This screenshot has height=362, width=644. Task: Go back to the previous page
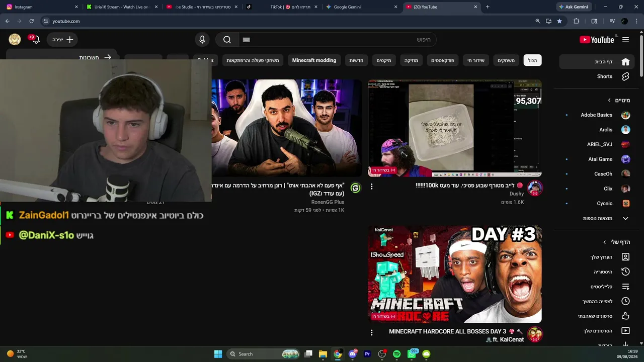coord(7,21)
